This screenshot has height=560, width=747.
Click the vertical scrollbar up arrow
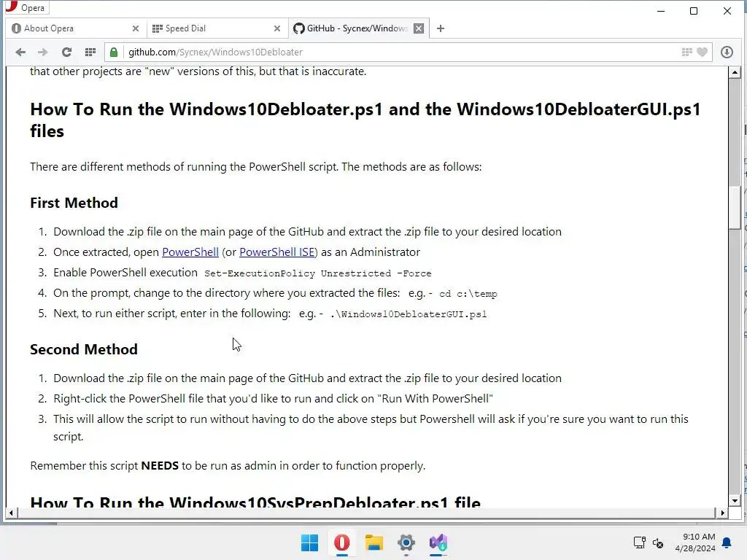click(x=735, y=73)
